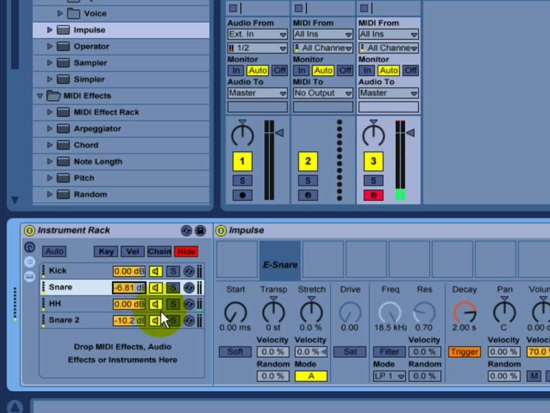Viewport: 550px width, 413px height.
Task: Solo track 2
Action: (308, 181)
